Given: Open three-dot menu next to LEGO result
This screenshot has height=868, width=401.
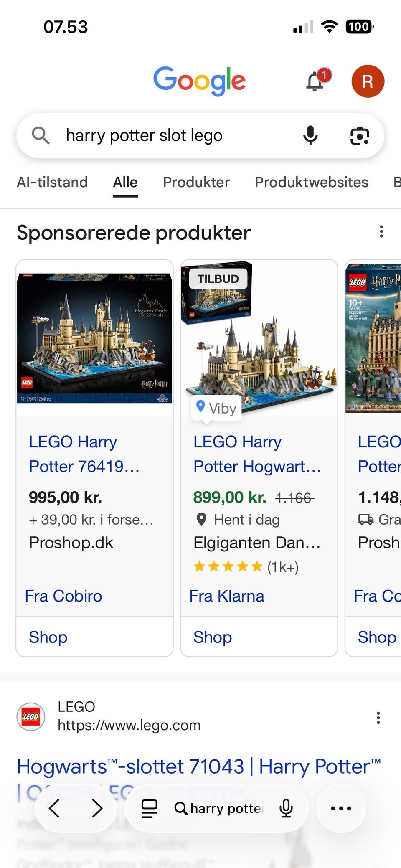Looking at the screenshot, I should pos(378,718).
